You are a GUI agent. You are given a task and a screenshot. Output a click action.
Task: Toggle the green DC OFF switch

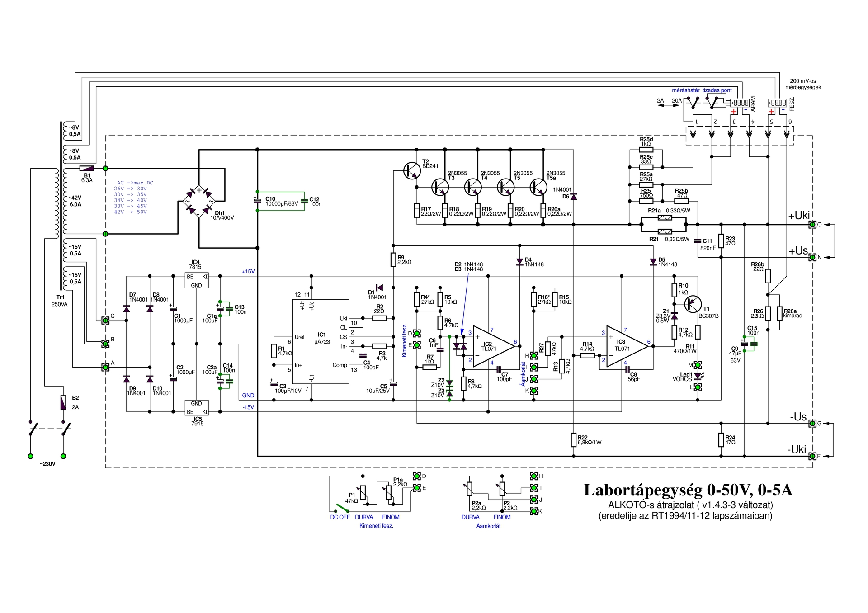(342, 508)
